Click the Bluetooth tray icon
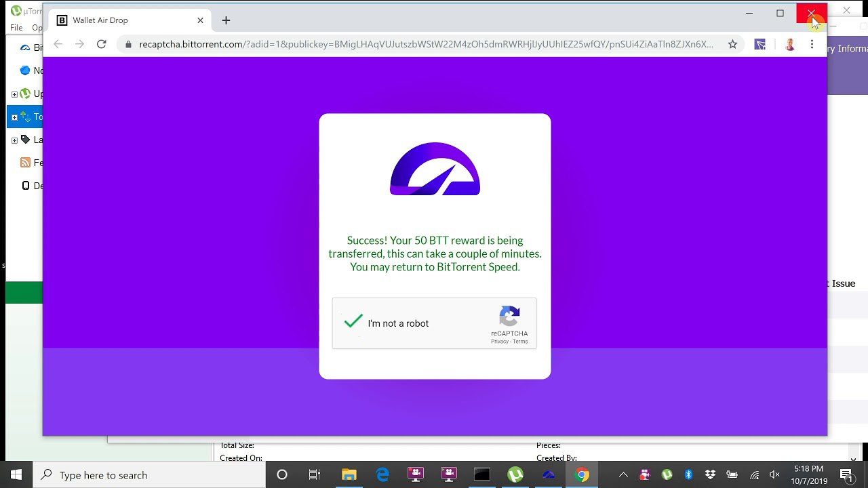Viewport: 868px width, 488px height. pyautogui.click(x=688, y=474)
